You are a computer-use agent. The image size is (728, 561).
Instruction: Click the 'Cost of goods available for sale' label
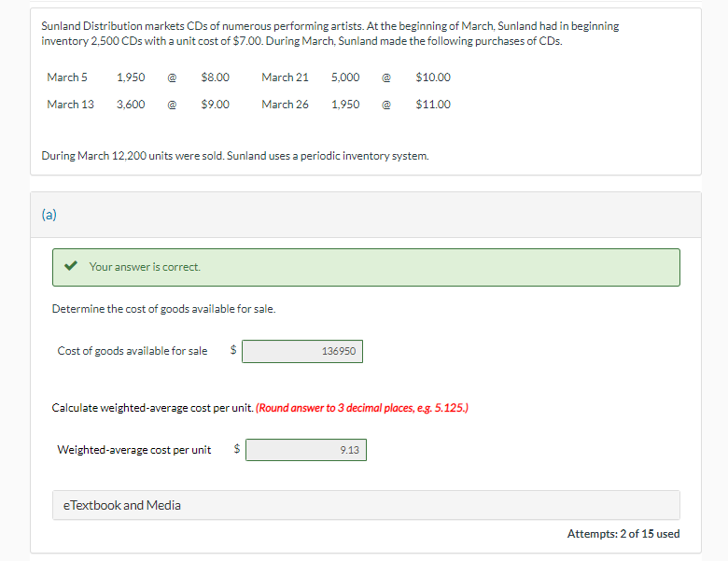(133, 351)
